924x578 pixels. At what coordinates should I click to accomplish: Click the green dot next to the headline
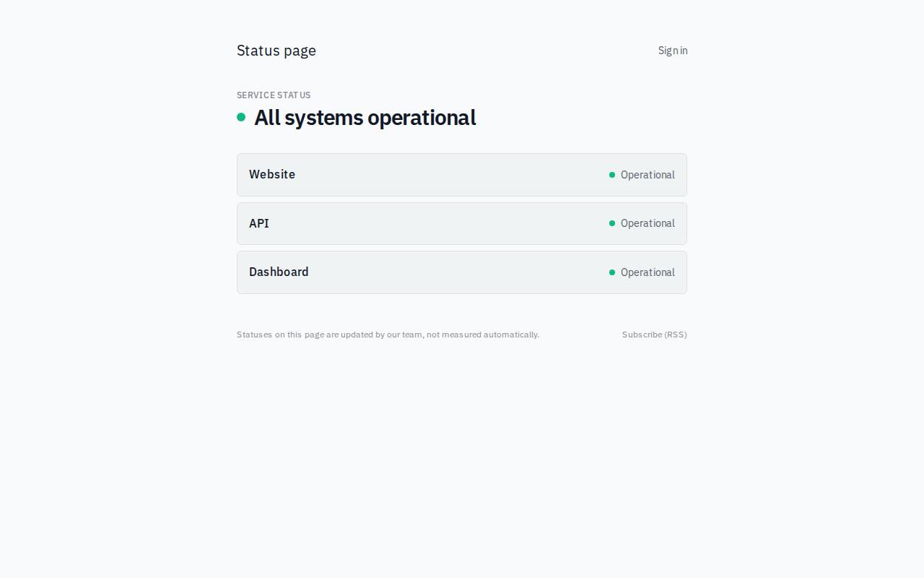tap(241, 117)
